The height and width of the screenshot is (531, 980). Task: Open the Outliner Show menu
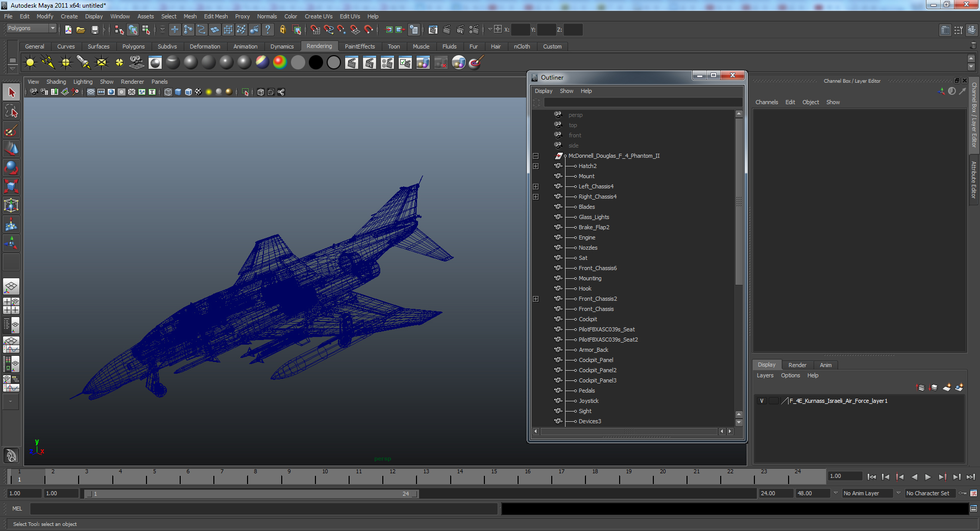[567, 91]
